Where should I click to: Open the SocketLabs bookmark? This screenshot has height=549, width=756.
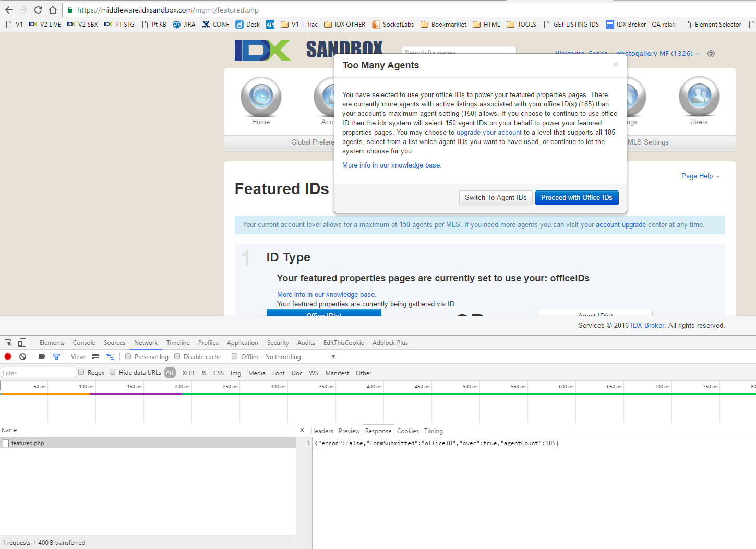point(393,25)
